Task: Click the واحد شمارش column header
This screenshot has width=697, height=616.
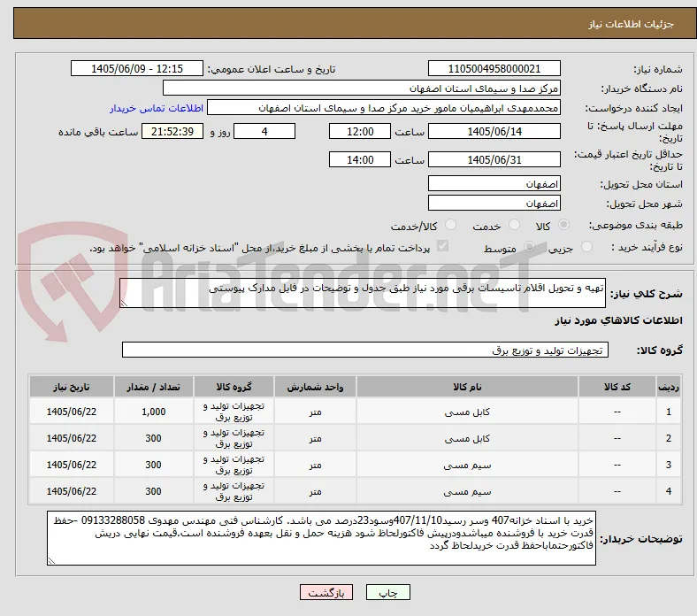Action: click(315, 387)
